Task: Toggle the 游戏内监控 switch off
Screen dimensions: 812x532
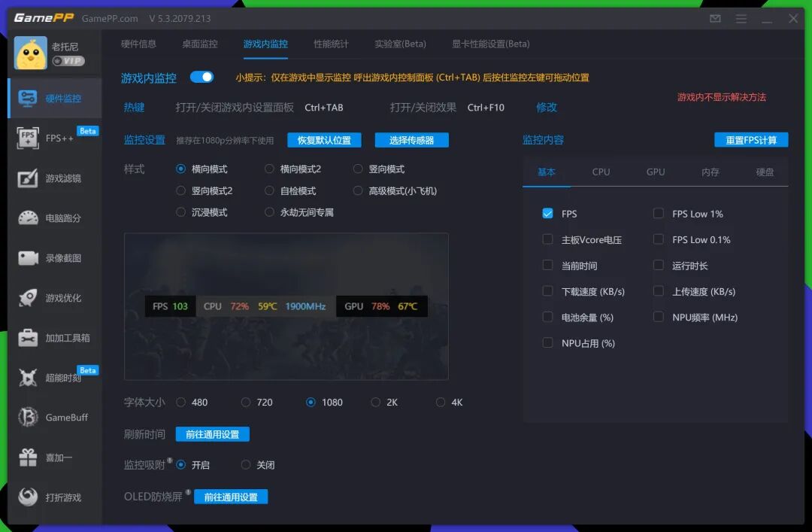Action: [201, 78]
